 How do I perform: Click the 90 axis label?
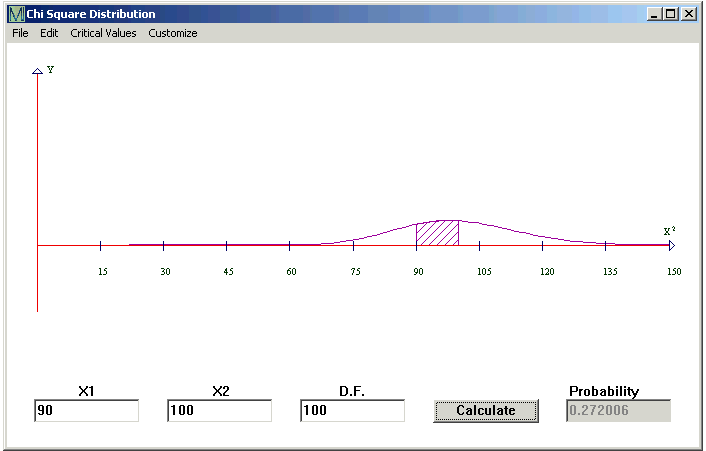[418, 271]
